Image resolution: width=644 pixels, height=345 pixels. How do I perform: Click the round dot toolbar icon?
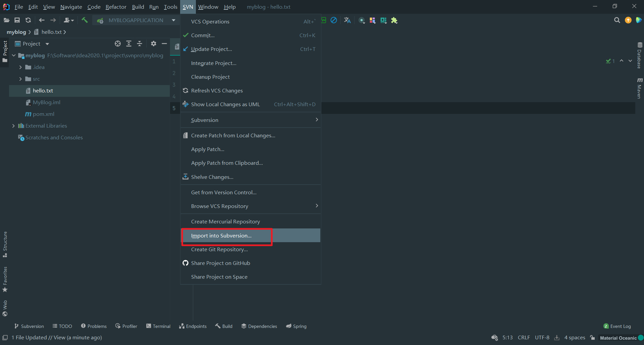(362, 20)
